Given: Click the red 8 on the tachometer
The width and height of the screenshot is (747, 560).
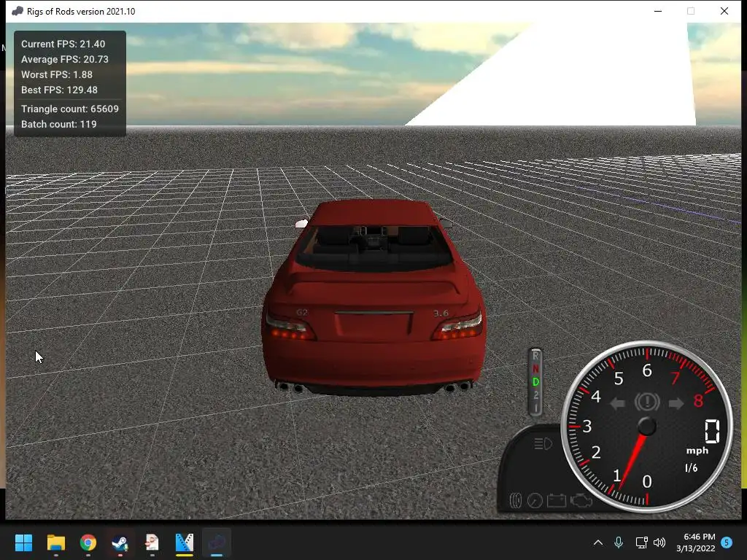Looking at the screenshot, I should coord(698,400).
